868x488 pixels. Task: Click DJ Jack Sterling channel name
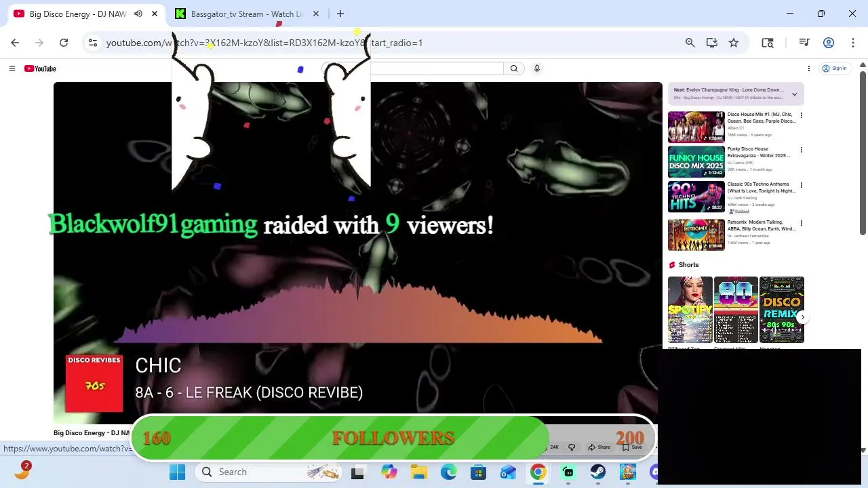[x=742, y=198]
